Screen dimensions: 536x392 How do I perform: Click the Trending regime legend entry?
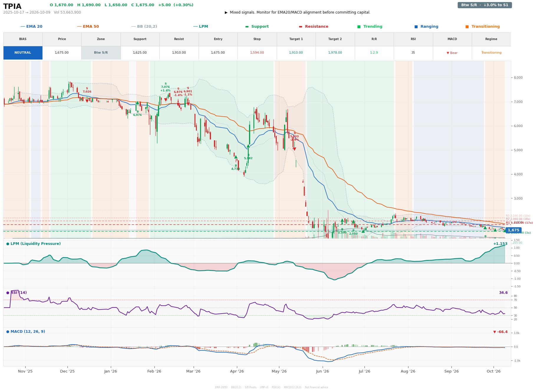click(x=370, y=27)
